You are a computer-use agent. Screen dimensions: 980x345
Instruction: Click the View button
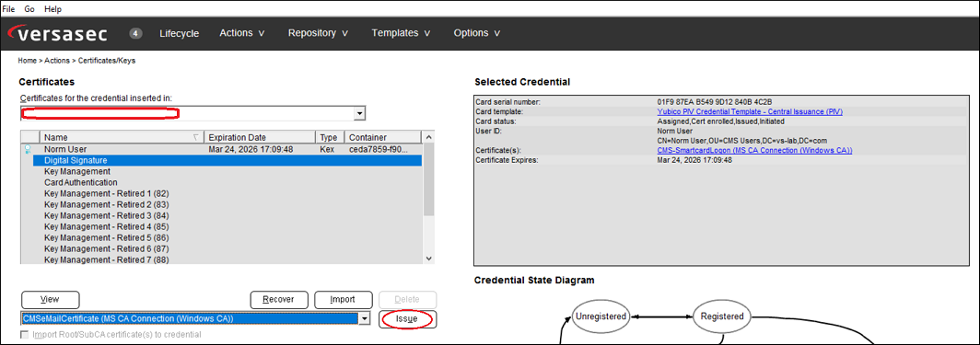pos(50,299)
